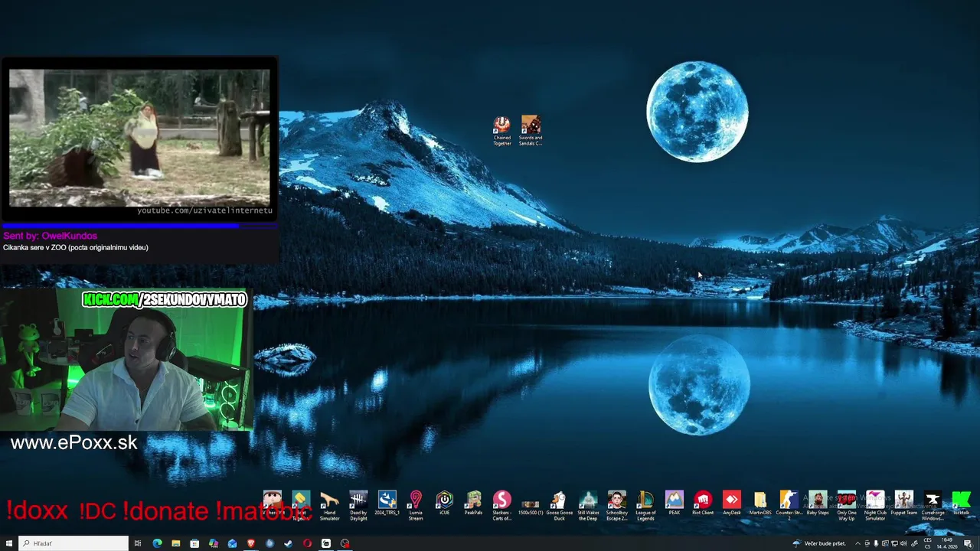Open the weather widget Večer bude pršet
The height and width of the screenshot is (551, 980).
point(819,543)
